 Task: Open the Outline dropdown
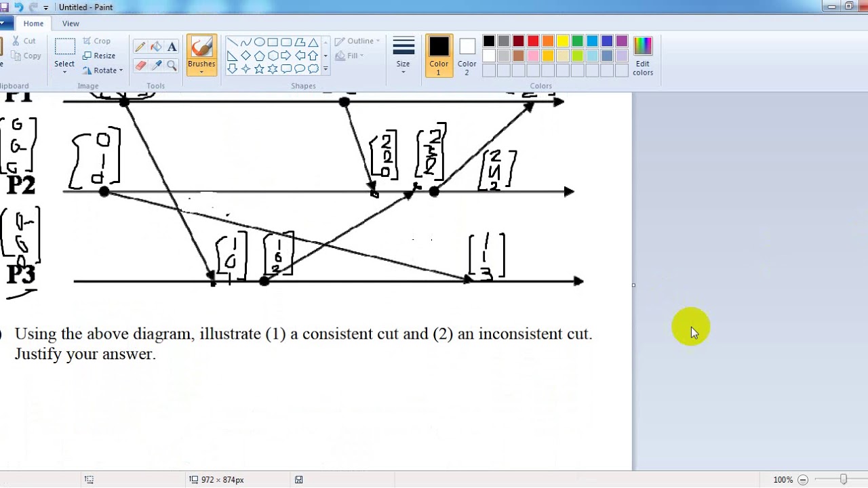(357, 41)
